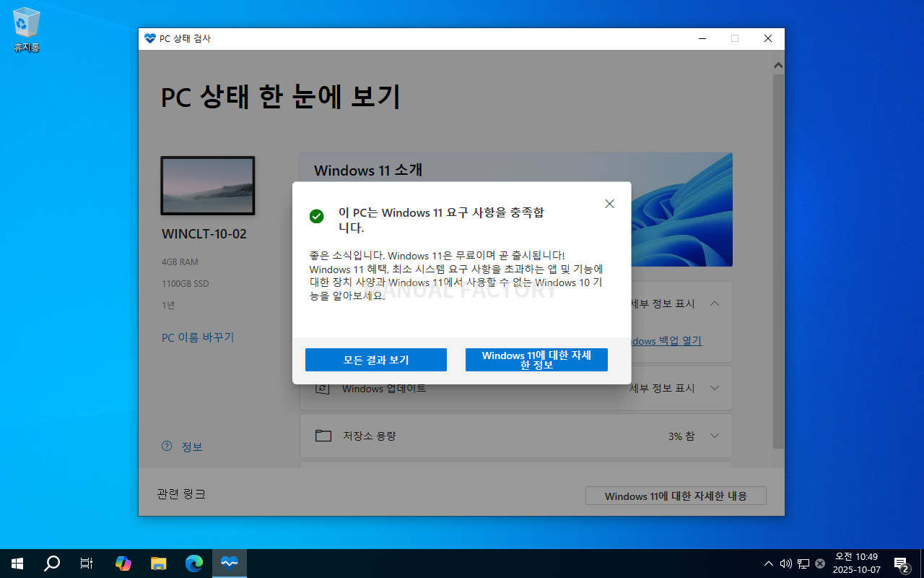Expand the Windows 업데이트 section chevron
This screenshot has width=924, height=578.
715,388
